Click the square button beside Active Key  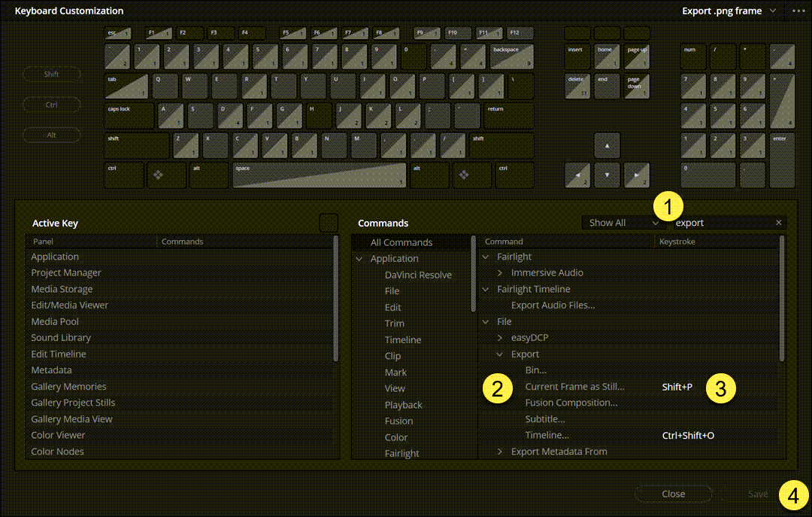329,223
